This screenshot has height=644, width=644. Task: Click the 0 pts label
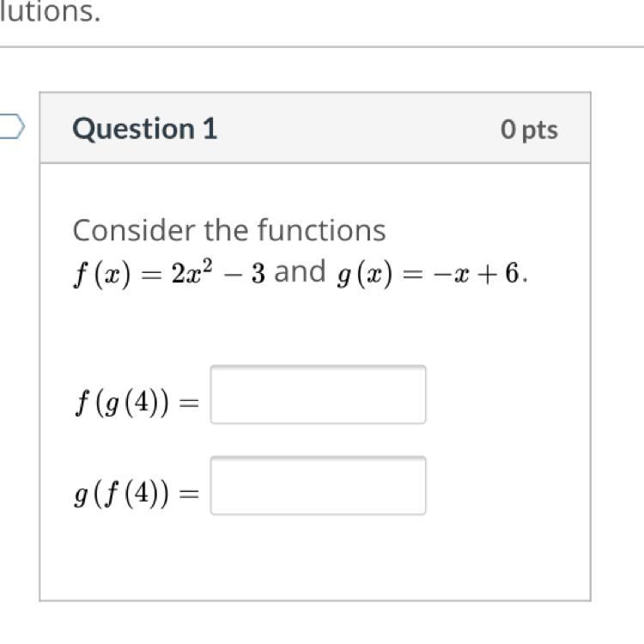point(529,130)
